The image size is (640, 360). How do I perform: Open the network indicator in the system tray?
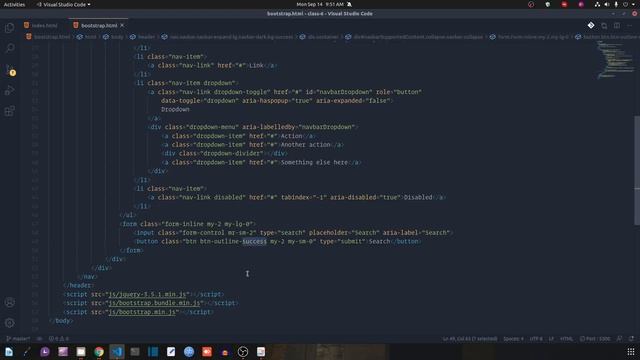click(x=597, y=4)
